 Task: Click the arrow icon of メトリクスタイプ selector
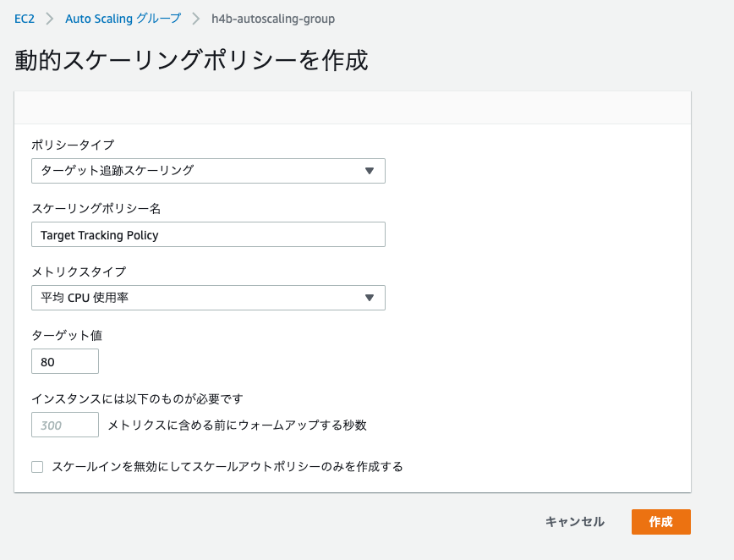369,298
